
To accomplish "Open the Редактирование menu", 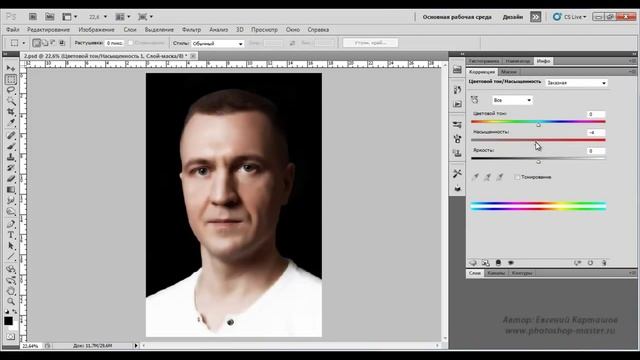I will (48, 30).
